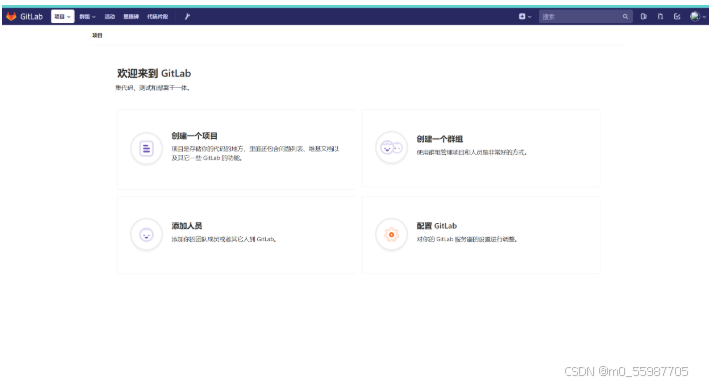The image size is (709, 384).
Task: Open the 项目 dropdown in navbar
Action: point(62,17)
